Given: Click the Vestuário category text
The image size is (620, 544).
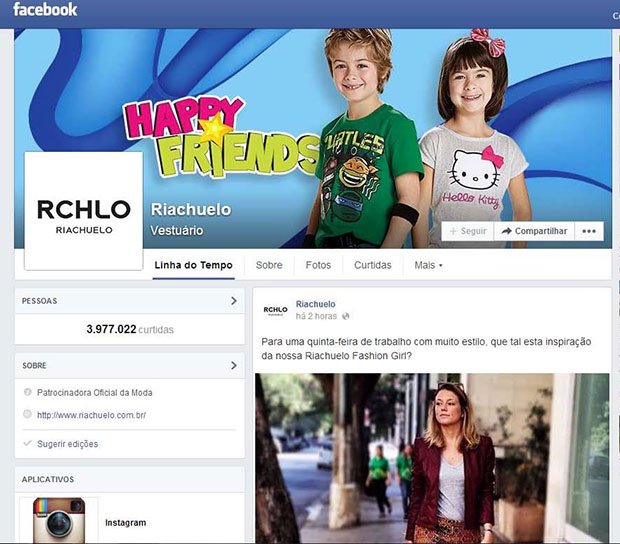Looking at the screenshot, I should click(177, 230).
